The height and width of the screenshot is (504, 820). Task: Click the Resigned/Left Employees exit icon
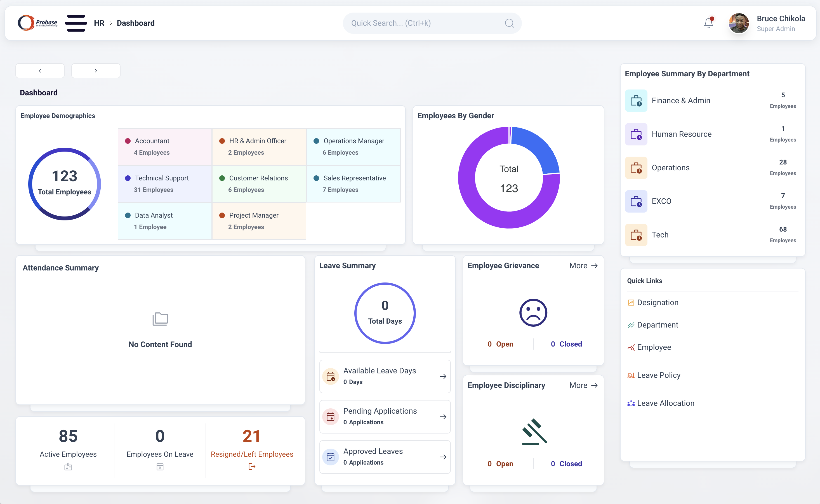(252, 466)
